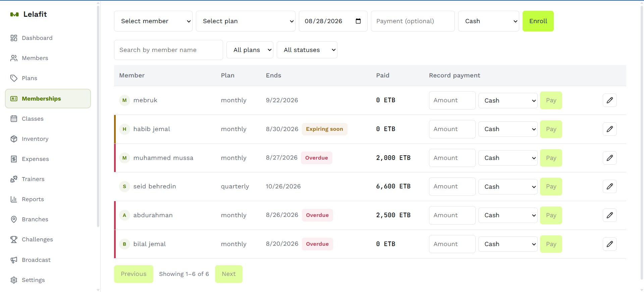This screenshot has width=644, height=292.
Task: Click Pay button for habib jemal
Action: [x=551, y=129]
